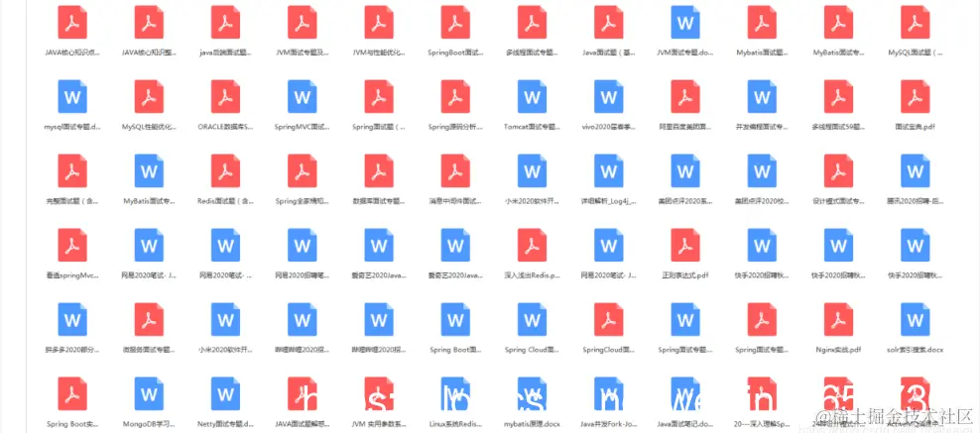Select the 'SpringCloud面' PDF file icon
Screen dimensions: 980x433
tap(609, 319)
